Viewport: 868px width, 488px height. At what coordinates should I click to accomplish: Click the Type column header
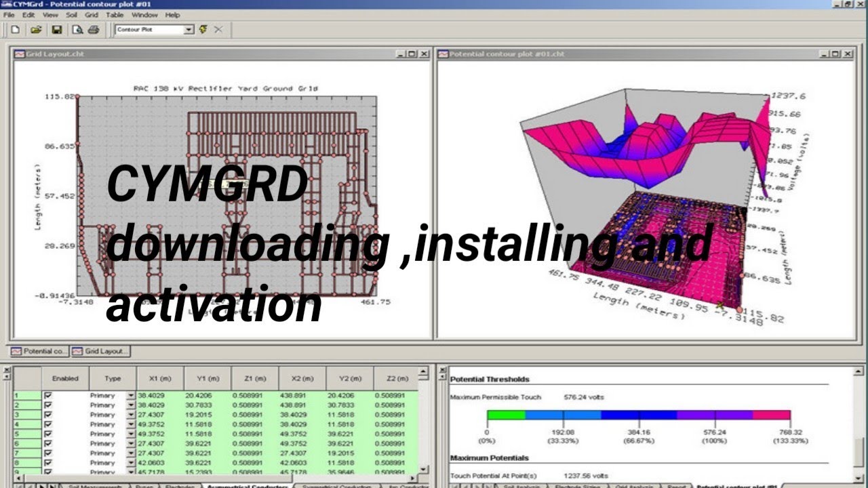113,378
